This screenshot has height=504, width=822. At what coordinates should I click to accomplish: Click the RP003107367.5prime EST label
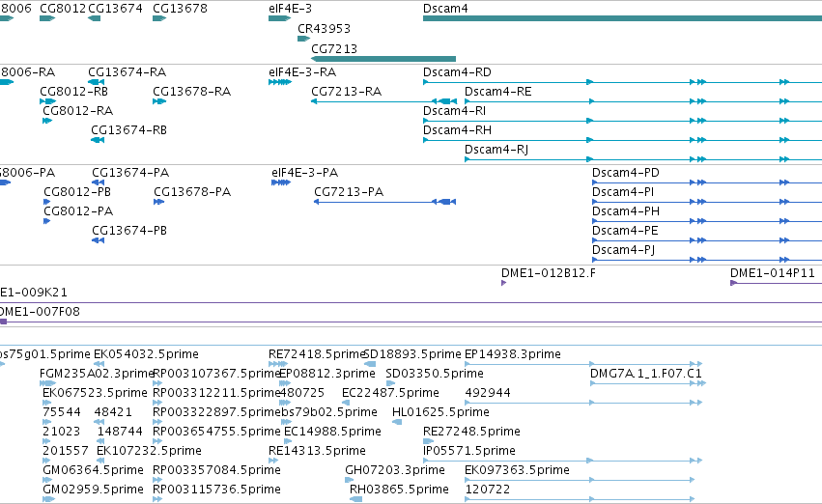click(x=216, y=374)
